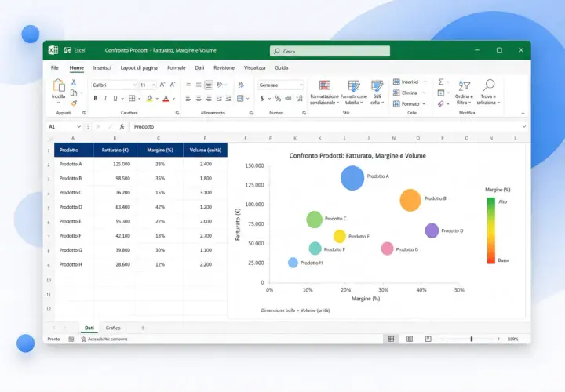
Task: Click the text orientation icon
Action: 220,85
